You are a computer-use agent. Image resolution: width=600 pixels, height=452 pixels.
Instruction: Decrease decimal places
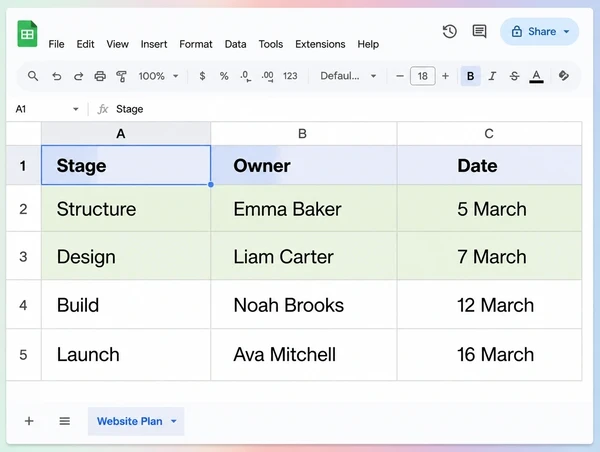tap(246, 76)
